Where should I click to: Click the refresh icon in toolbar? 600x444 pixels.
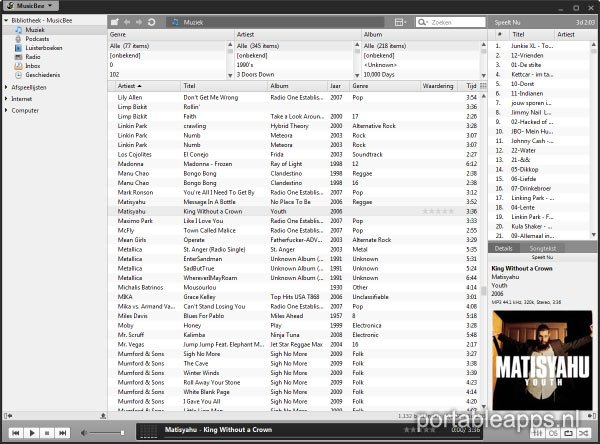coord(151,21)
